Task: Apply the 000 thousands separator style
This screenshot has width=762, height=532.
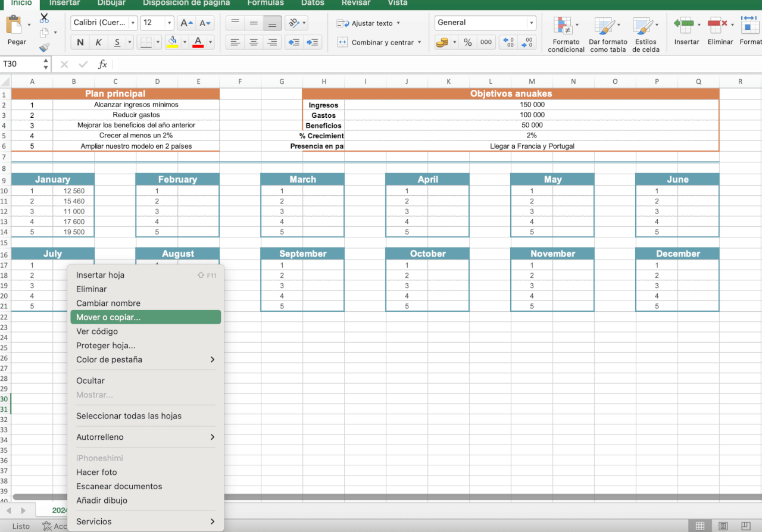Action: click(486, 42)
